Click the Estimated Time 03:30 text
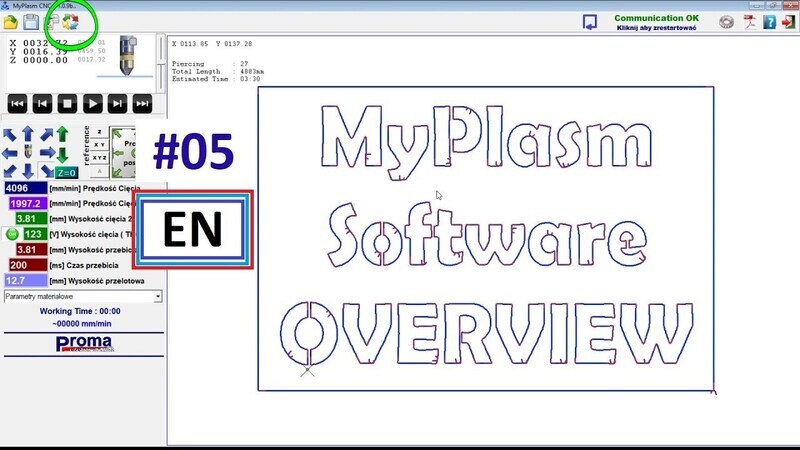The width and height of the screenshot is (800, 450). click(216, 79)
